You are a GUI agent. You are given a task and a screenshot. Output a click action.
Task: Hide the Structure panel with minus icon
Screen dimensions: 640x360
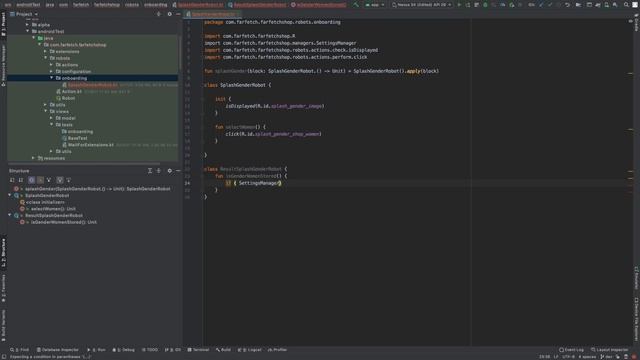click(x=178, y=171)
